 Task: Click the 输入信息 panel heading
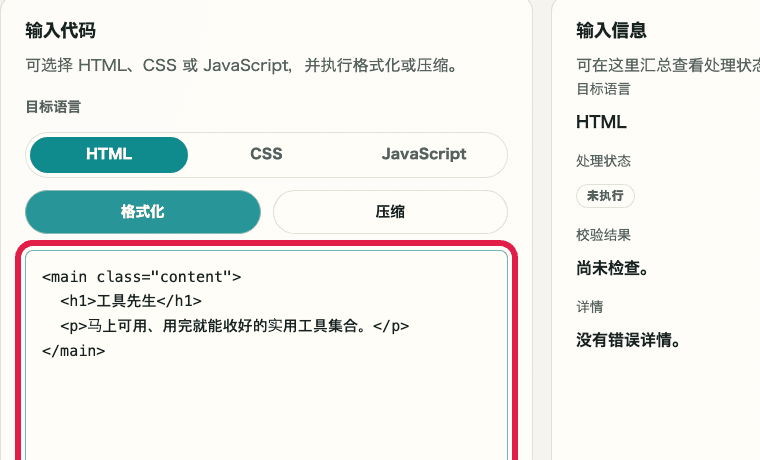(611, 31)
